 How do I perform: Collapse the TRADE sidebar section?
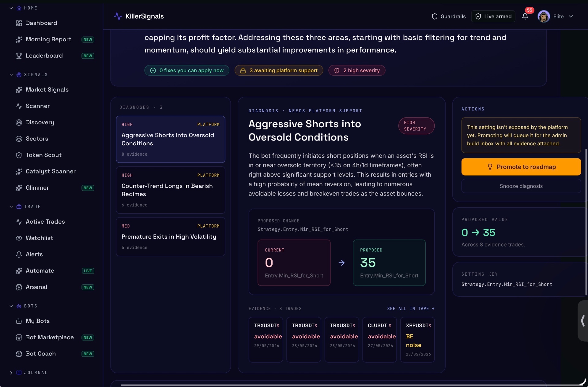point(11,207)
